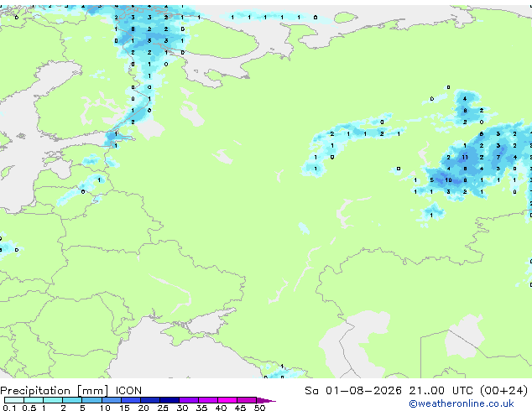Click the 10 mm precipitation value on map
This screenshot has height=411, width=532.
click(x=448, y=180)
